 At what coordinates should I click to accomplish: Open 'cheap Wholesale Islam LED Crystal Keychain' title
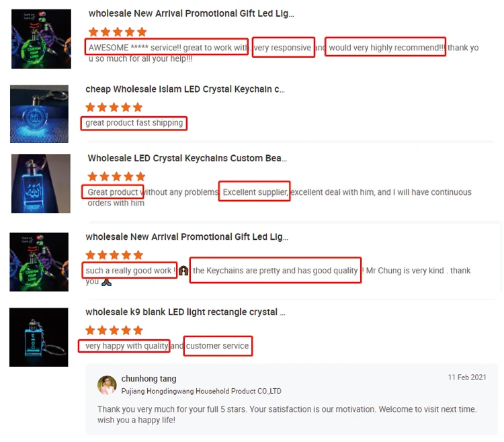[185, 89]
